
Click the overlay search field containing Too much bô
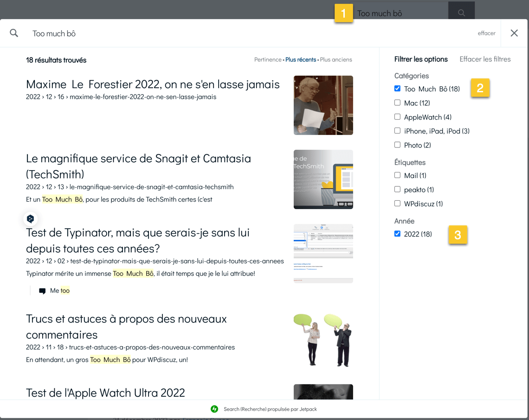(250, 33)
